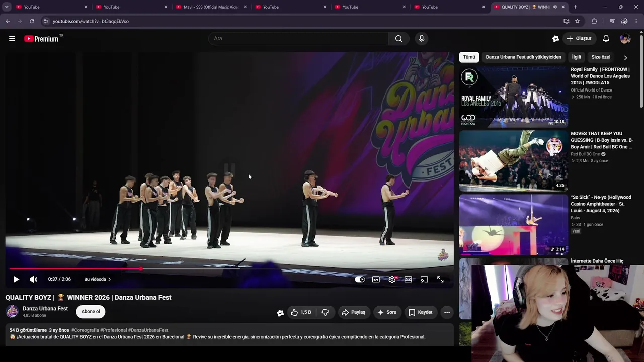This screenshot has width=644, height=362.
Task: Open the YouTube guide hamburger menu
Action: click(12, 39)
